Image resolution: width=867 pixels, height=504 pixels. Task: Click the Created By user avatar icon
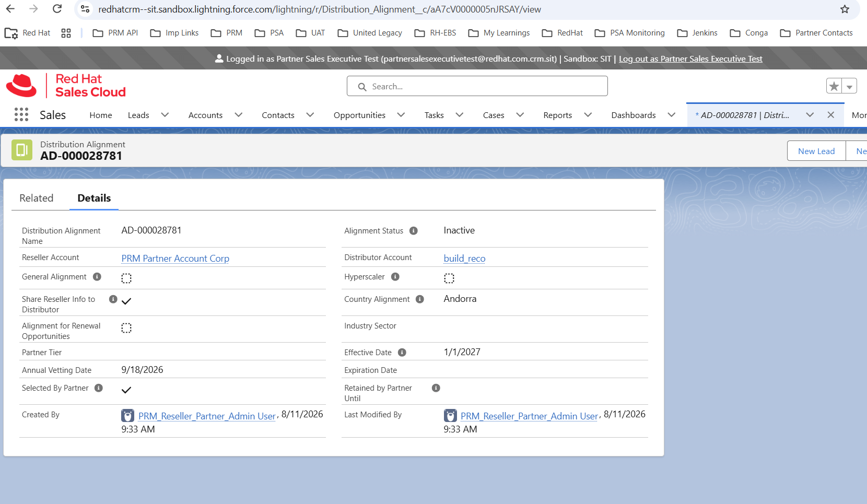128,416
